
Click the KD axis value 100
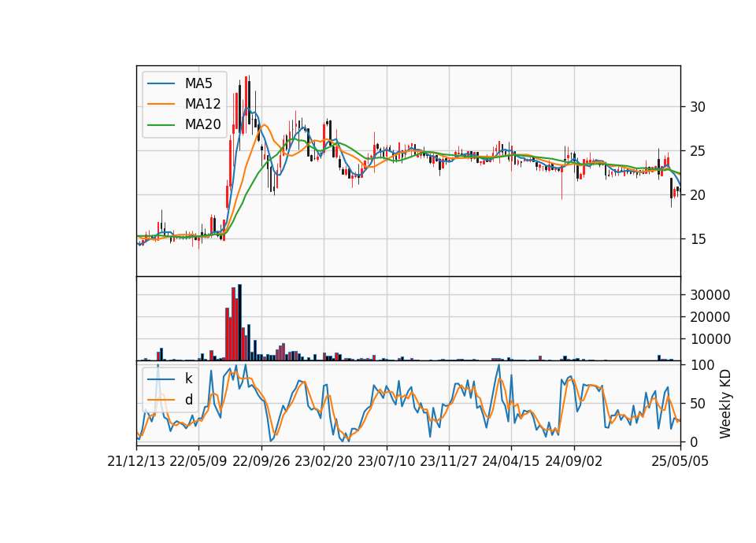(x=702, y=365)
